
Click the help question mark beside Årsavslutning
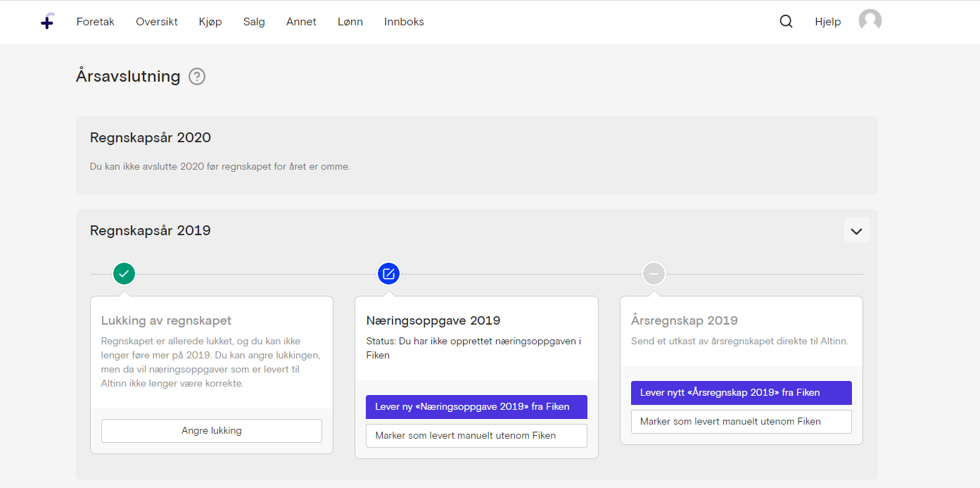click(197, 77)
